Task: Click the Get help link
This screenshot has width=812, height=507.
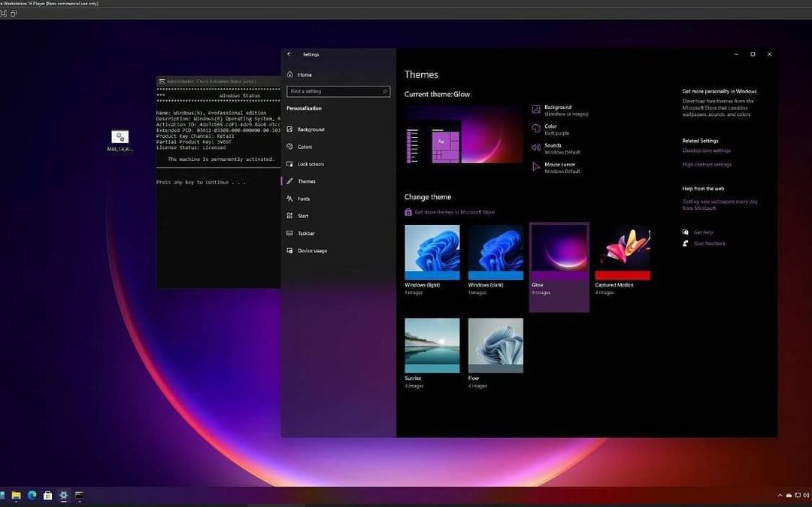Action: 703,232
